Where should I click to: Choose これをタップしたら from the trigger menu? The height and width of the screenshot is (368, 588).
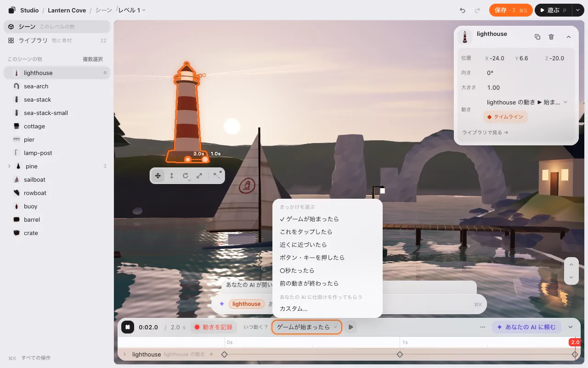pyautogui.click(x=328, y=232)
